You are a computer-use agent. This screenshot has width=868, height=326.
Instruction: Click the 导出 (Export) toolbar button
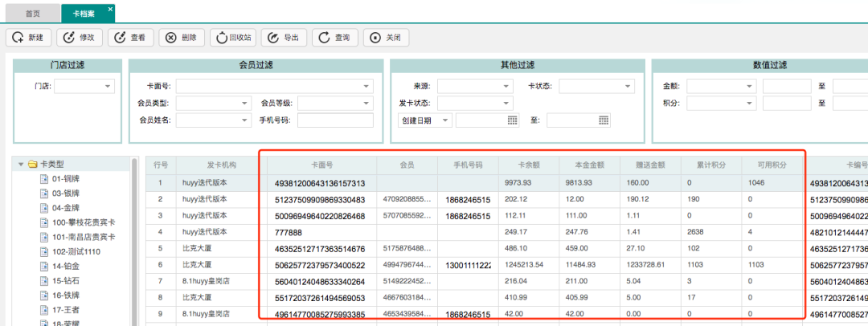(283, 38)
